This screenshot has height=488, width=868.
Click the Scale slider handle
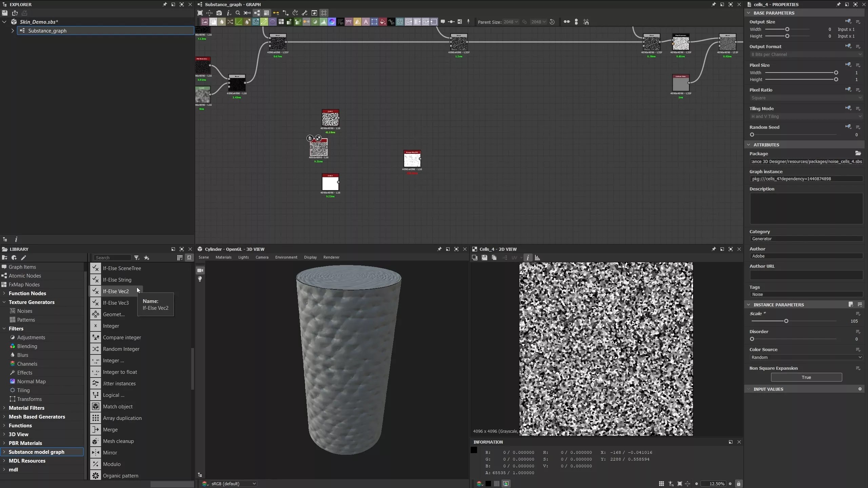786,321
